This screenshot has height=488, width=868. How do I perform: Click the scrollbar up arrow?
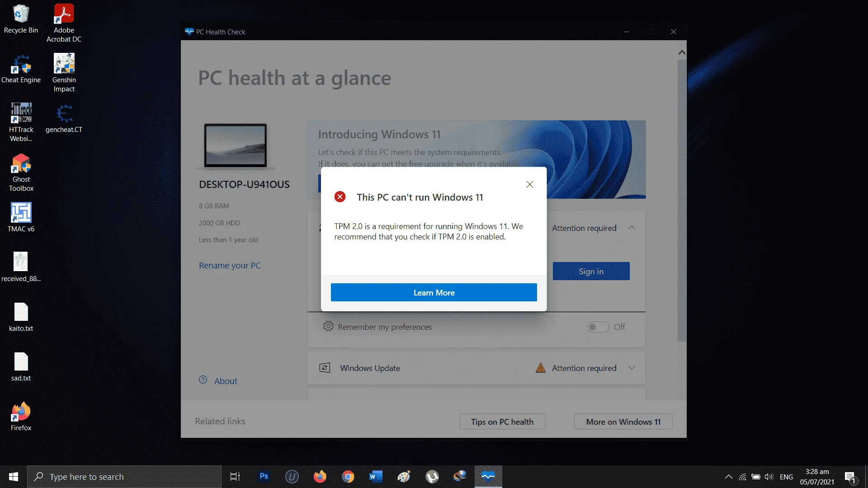point(682,52)
